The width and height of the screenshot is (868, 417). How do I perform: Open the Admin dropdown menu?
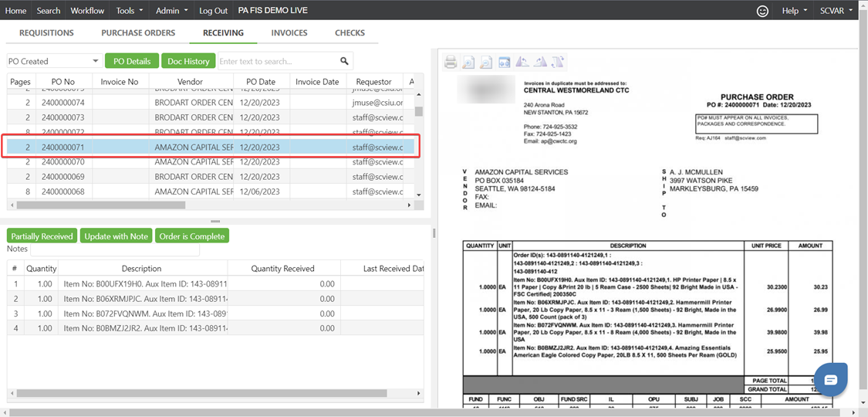pos(172,11)
